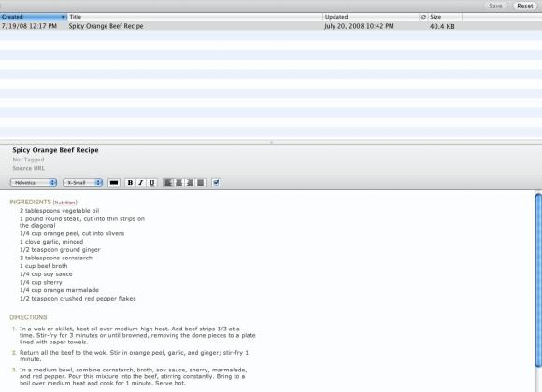Open the X-Small font size dropdown

[83, 183]
